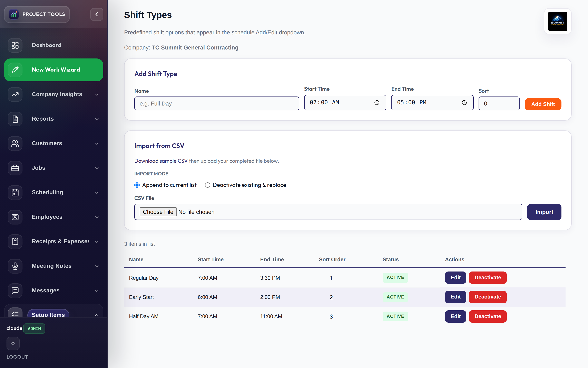
Task: Deactivate the Half Day AM shift
Action: pos(487,316)
